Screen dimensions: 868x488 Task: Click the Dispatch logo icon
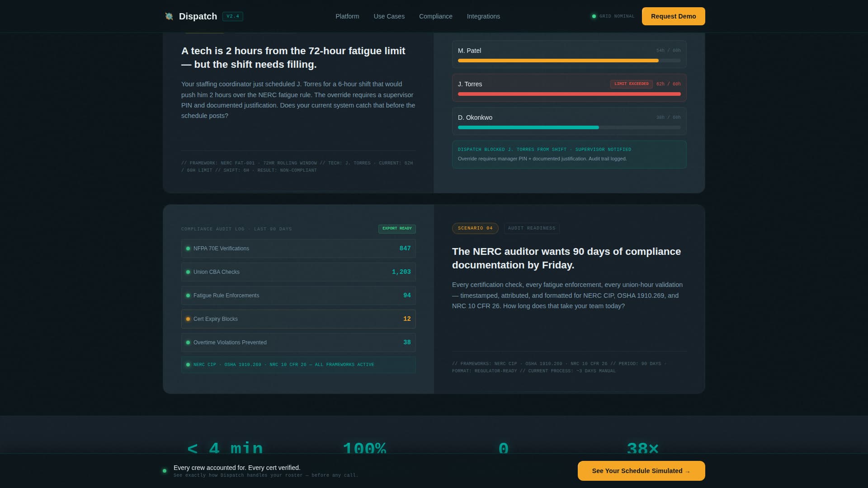tap(169, 16)
